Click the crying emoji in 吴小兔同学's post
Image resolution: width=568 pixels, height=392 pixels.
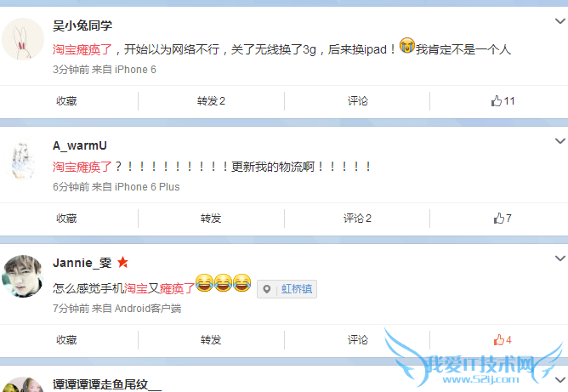point(406,45)
